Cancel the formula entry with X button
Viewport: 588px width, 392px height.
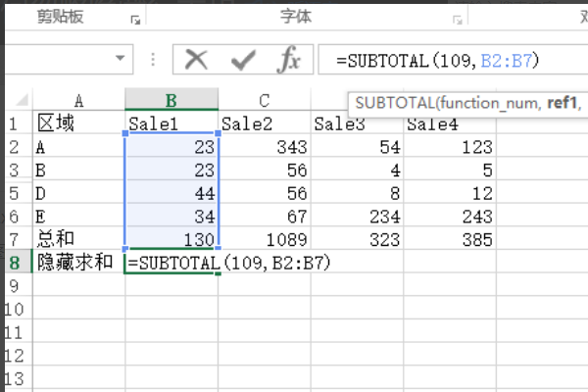coord(196,60)
